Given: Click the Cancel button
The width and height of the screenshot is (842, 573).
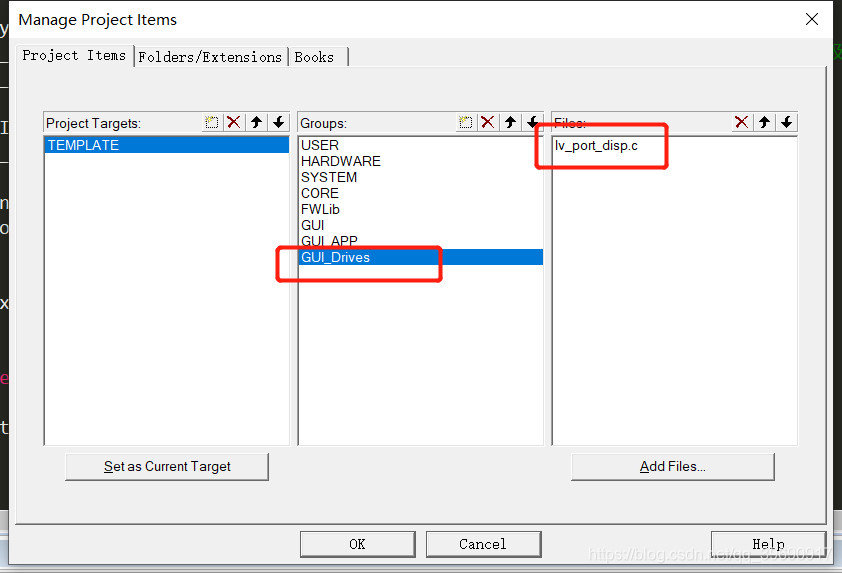Looking at the screenshot, I should point(483,544).
